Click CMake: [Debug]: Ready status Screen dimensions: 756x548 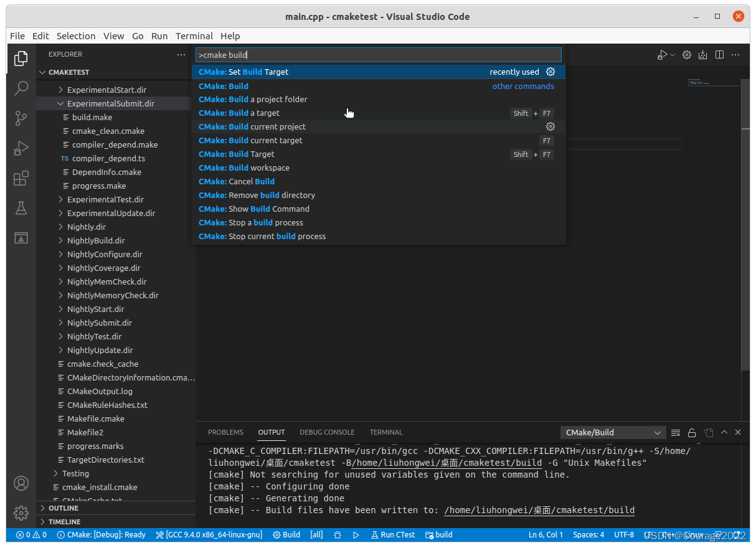click(x=102, y=535)
